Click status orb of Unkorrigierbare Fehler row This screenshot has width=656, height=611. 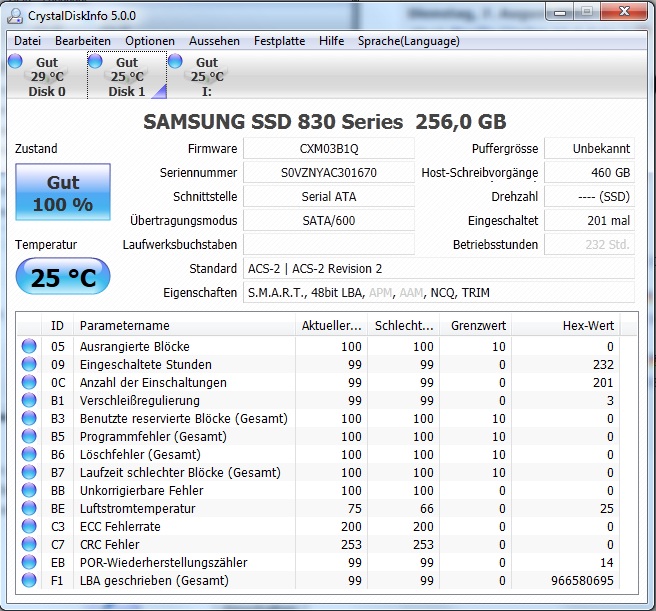coord(29,490)
